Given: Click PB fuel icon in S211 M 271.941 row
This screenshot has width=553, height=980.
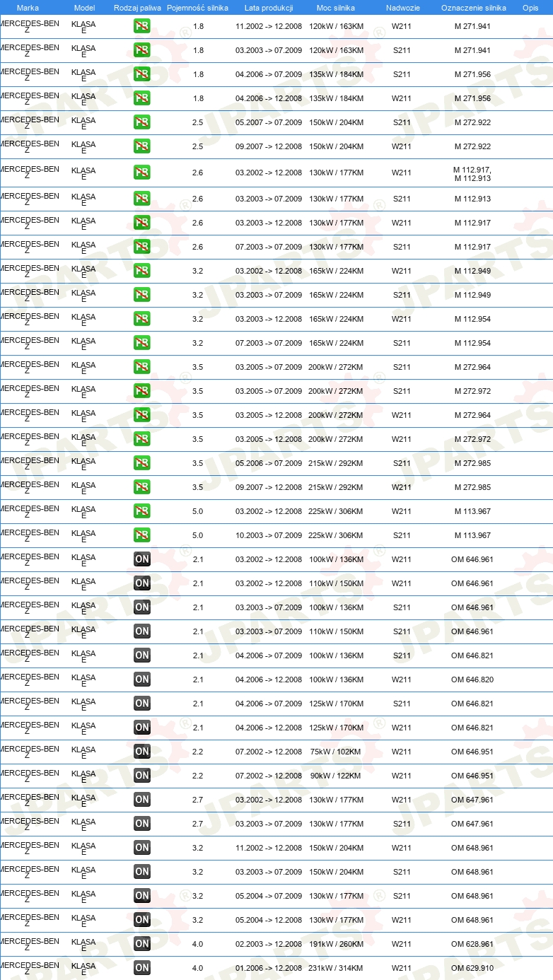Looking at the screenshot, I should [142, 50].
